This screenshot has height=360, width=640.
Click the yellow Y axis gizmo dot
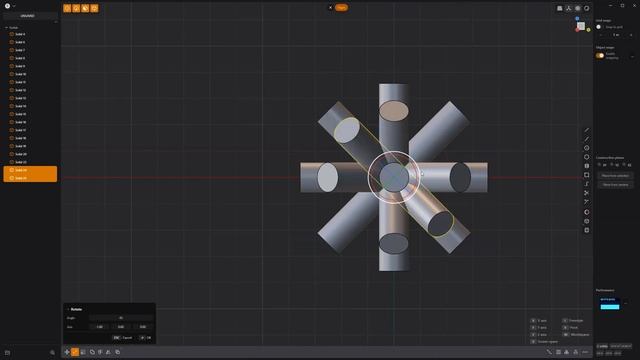coord(588,30)
